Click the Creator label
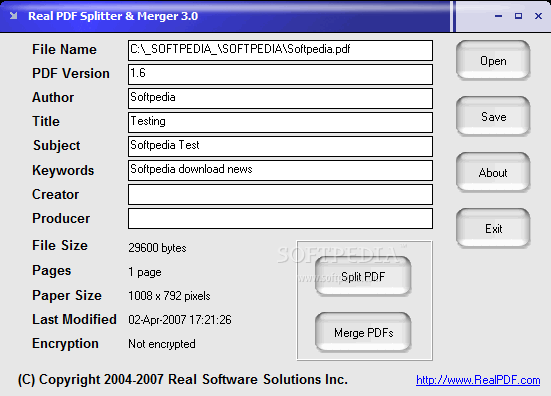 [x=56, y=194]
